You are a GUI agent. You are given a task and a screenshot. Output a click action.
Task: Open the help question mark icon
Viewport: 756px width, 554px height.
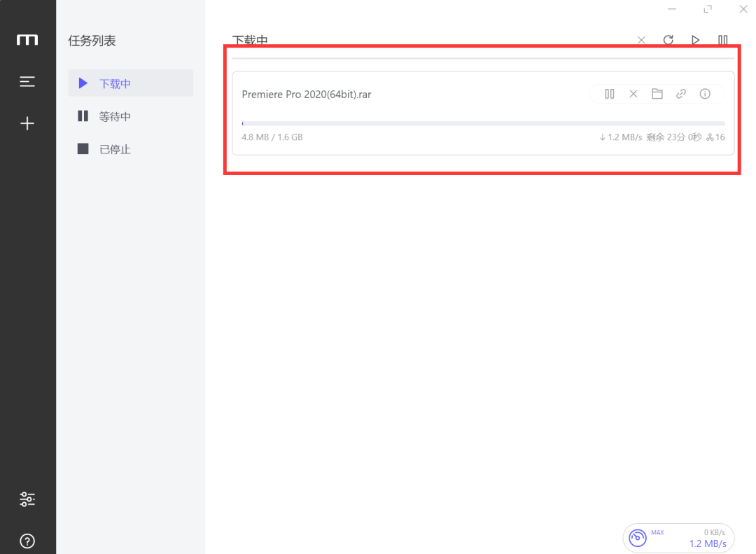click(27, 541)
